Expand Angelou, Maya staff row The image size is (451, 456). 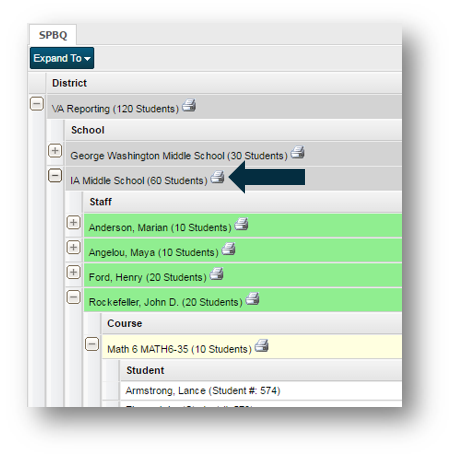click(73, 247)
